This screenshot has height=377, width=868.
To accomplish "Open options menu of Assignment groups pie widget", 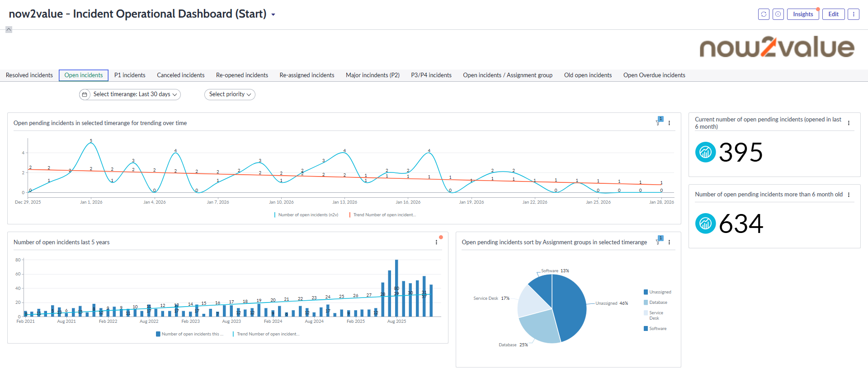I will [x=669, y=242].
